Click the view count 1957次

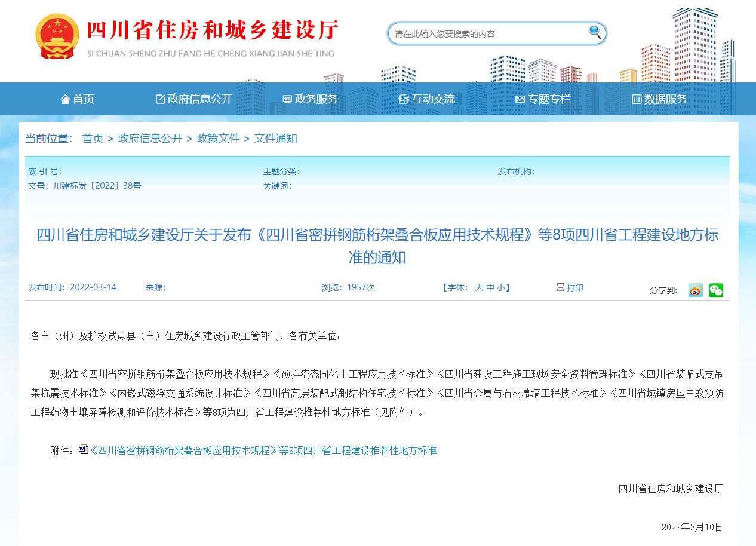tap(361, 287)
